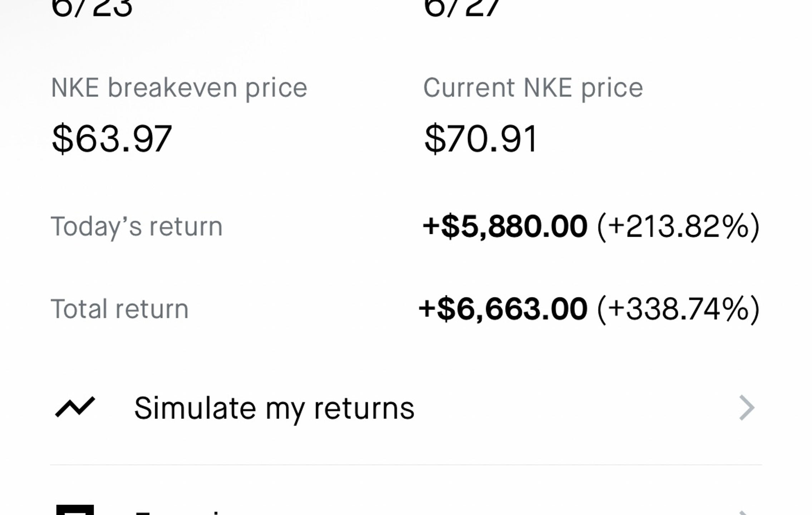
Task: Expand the chevron on the bottom row
Action: coord(747,513)
